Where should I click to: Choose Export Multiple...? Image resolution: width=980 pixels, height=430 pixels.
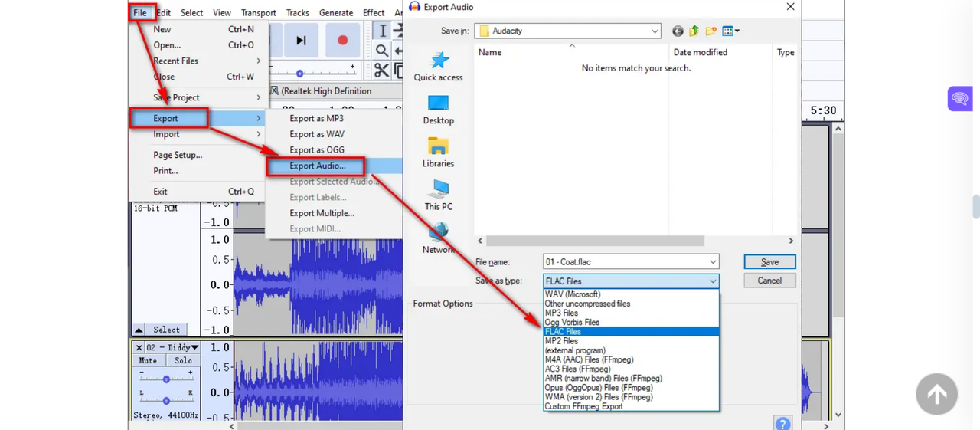[322, 213]
